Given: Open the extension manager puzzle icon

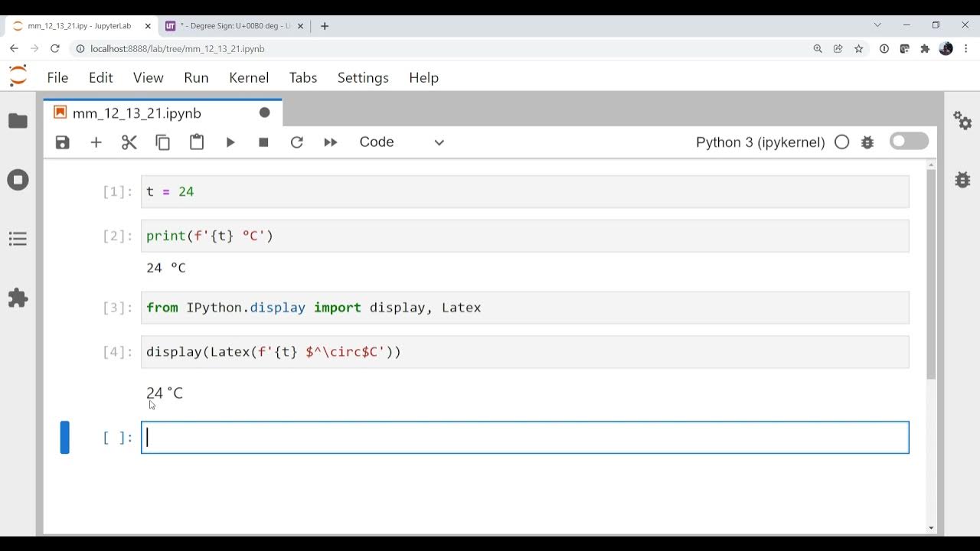Looking at the screenshot, I should pos(18,298).
